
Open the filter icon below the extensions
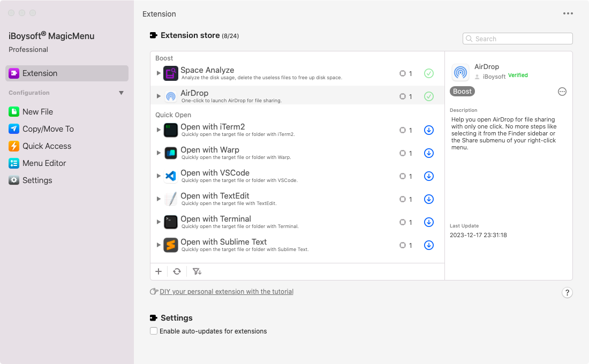pyautogui.click(x=197, y=271)
